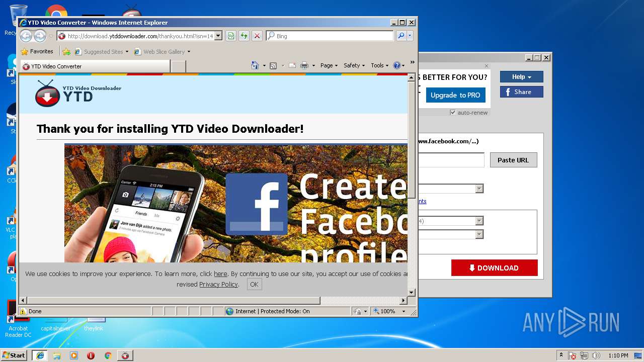
Task: Click the Action Center flag tray icon
Action: click(x=572, y=355)
